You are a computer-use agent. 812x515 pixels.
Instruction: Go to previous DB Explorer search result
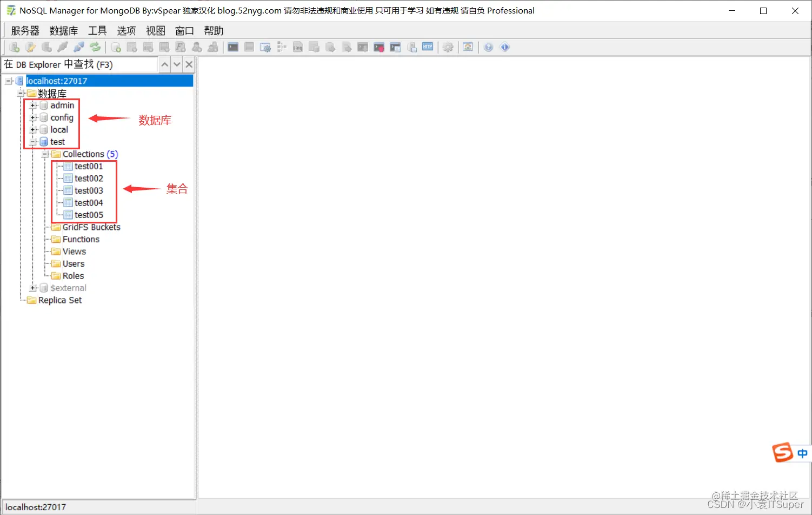coord(165,65)
